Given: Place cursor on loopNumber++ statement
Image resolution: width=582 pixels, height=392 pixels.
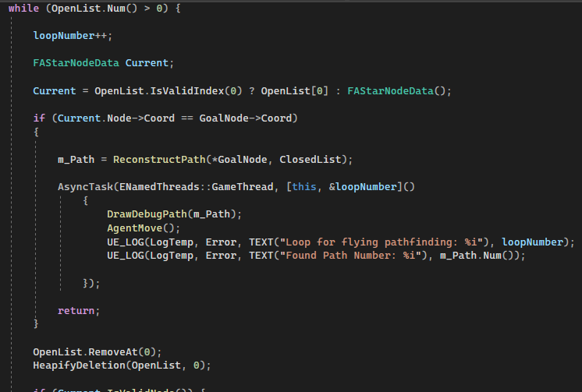Looking at the screenshot, I should 73,36.
